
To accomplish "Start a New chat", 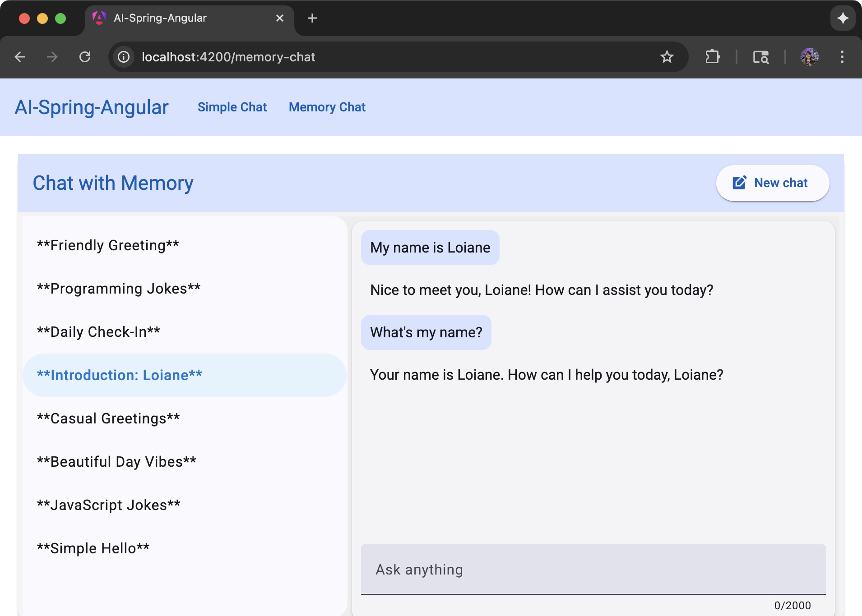I will point(772,183).
